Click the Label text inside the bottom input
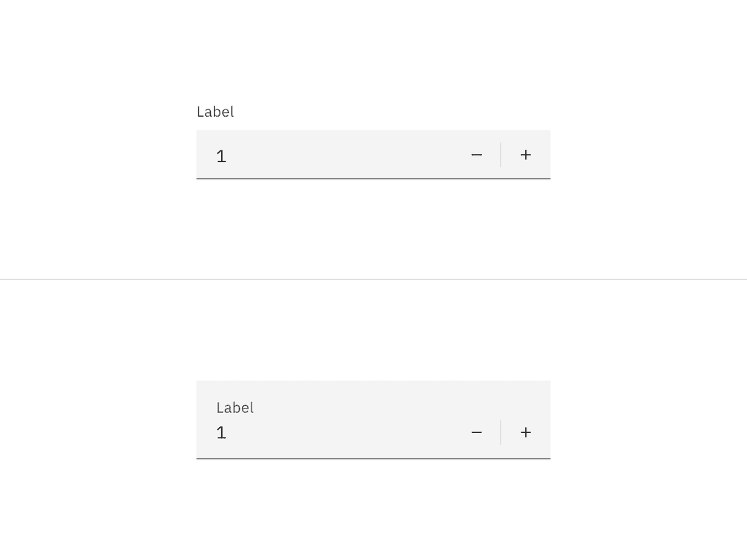This screenshot has width=747, height=560. coord(235,408)
